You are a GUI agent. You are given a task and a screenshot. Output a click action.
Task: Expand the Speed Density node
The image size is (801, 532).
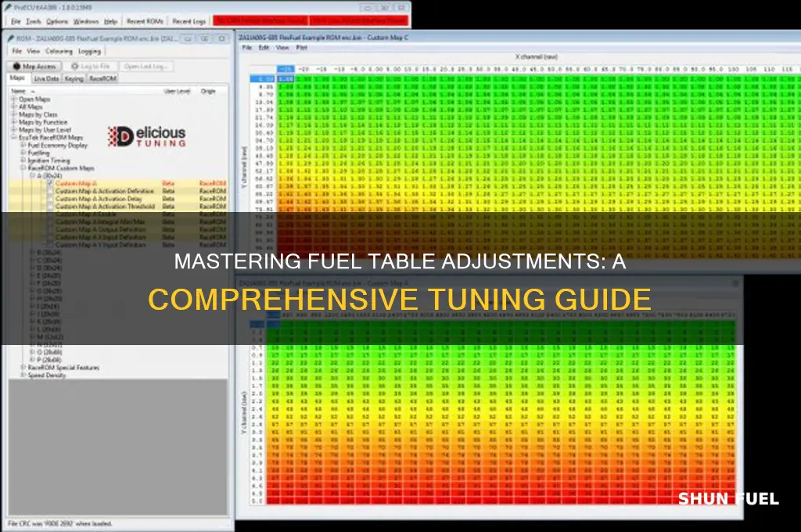coord(23,375)
